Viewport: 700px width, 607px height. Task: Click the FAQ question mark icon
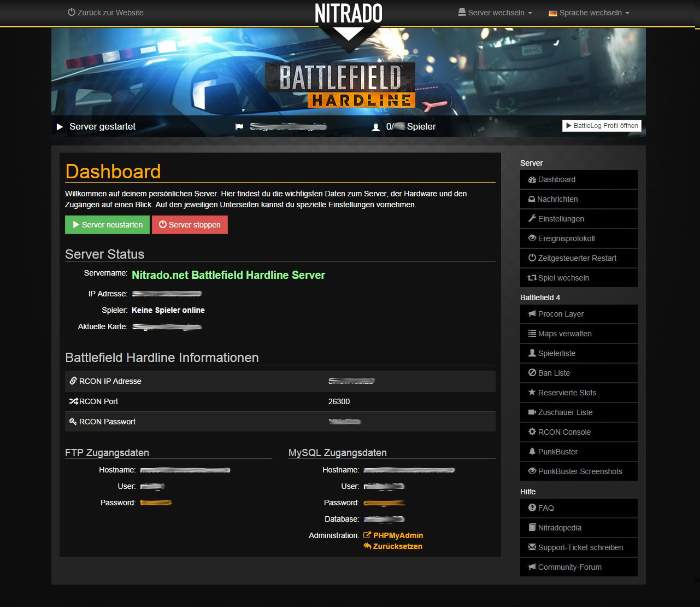pos(532,508)
